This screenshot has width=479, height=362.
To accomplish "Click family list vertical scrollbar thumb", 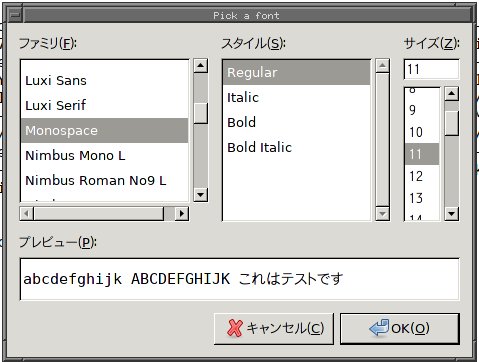I will click(201, 113).
